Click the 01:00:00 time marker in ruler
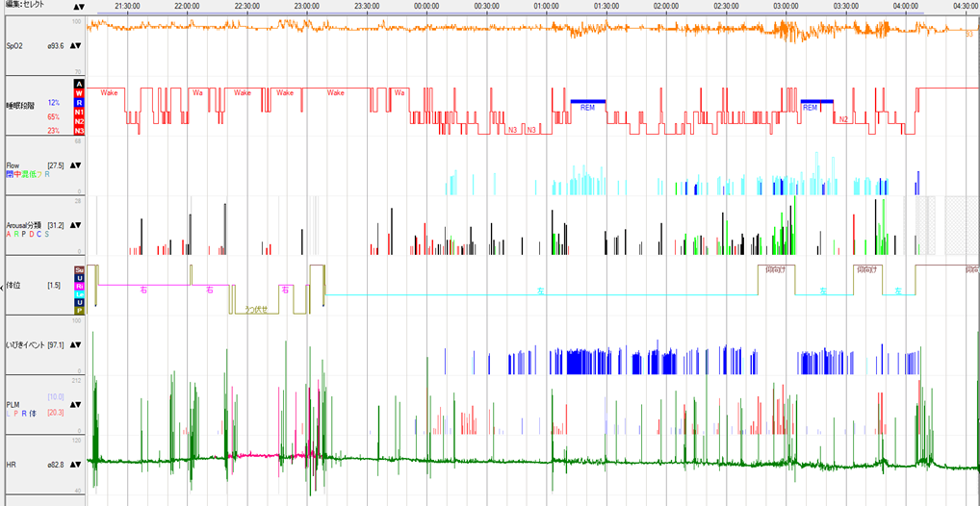 547,6
